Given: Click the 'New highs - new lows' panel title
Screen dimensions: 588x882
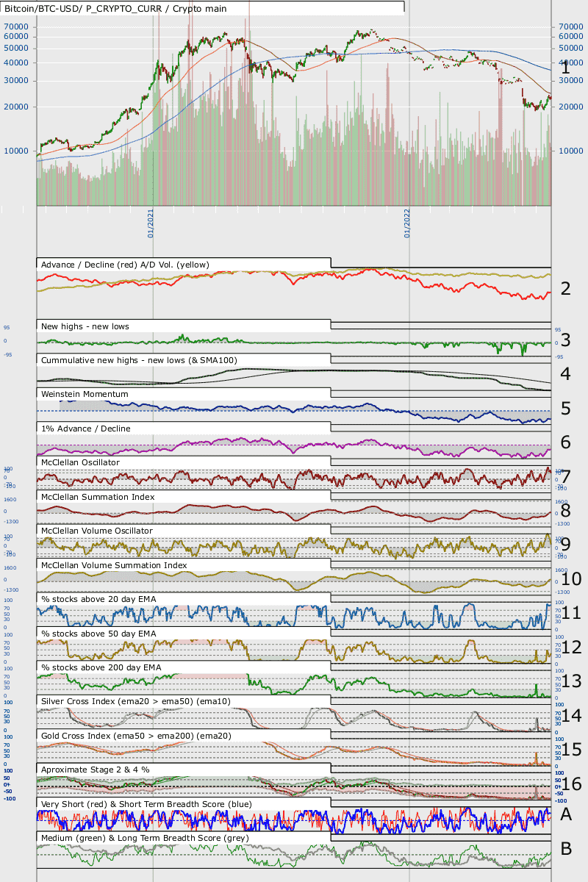Looking at the screenshot, I should (85, 326).
